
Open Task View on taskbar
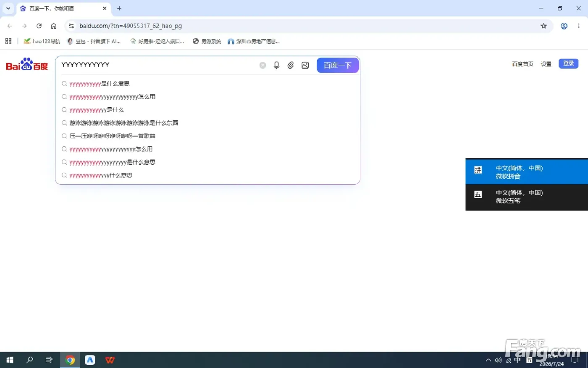tap(49, 360)
